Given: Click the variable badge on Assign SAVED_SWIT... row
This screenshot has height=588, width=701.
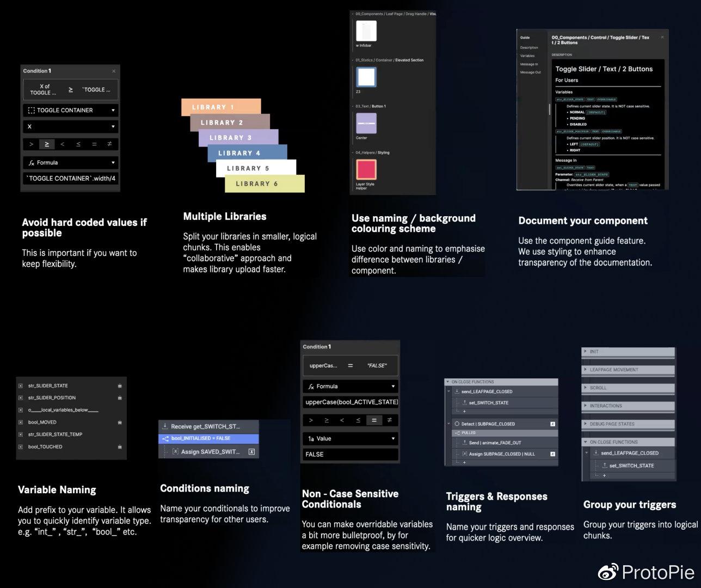Looking at the screenshot, I should (251, 452).
